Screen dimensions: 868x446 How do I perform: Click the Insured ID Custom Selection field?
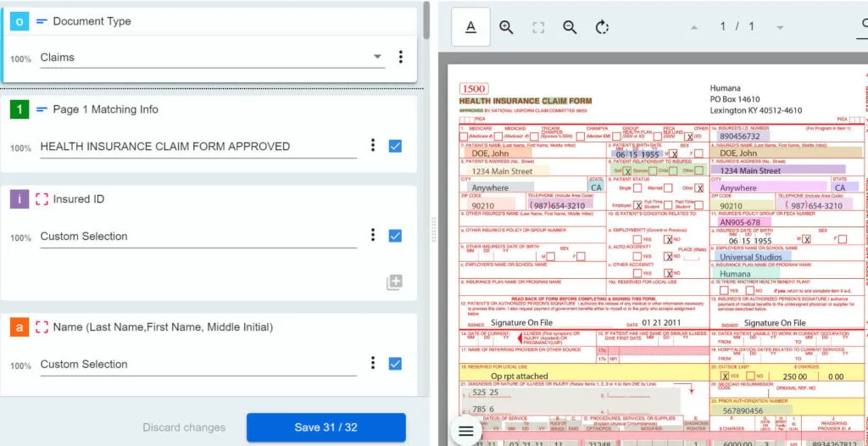tap(198, 237)
